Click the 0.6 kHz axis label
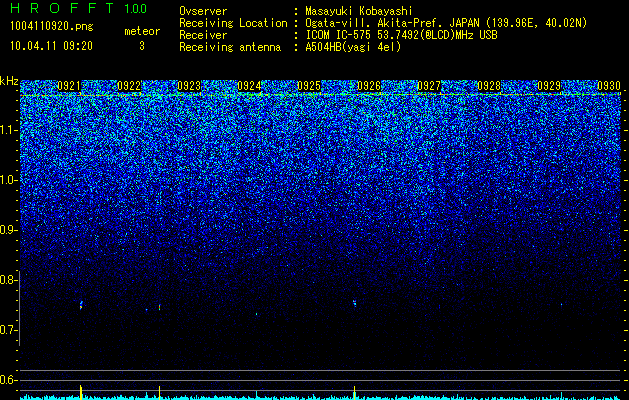This screenshot has width=629, height=400. 8,380
